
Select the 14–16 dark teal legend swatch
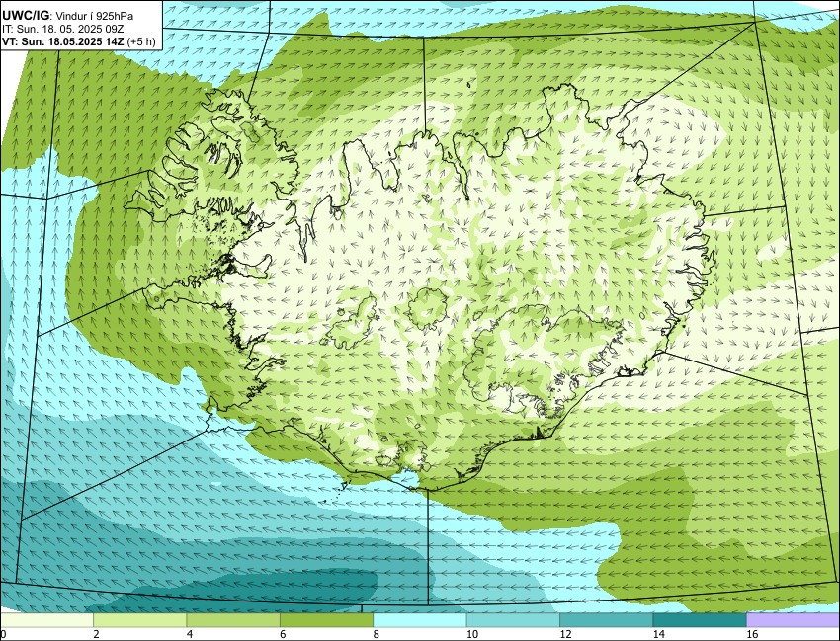[700, 620]
